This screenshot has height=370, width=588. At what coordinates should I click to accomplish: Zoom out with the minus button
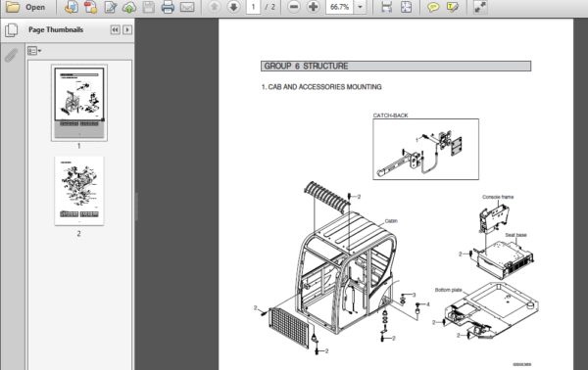pos(294,7)
